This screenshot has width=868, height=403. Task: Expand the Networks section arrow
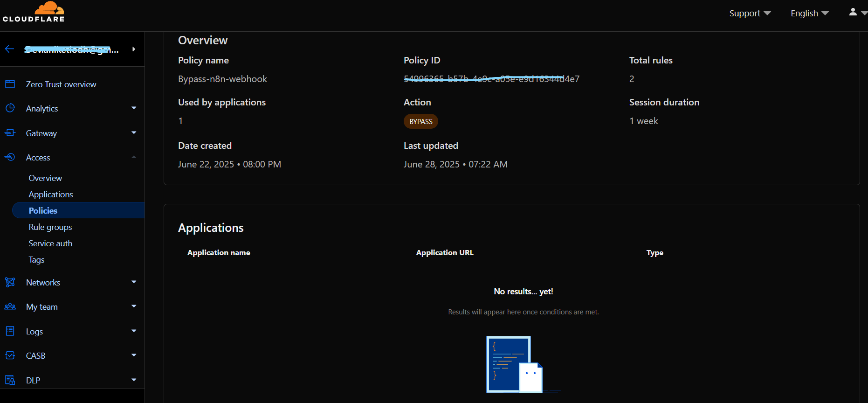pos(134,282)
